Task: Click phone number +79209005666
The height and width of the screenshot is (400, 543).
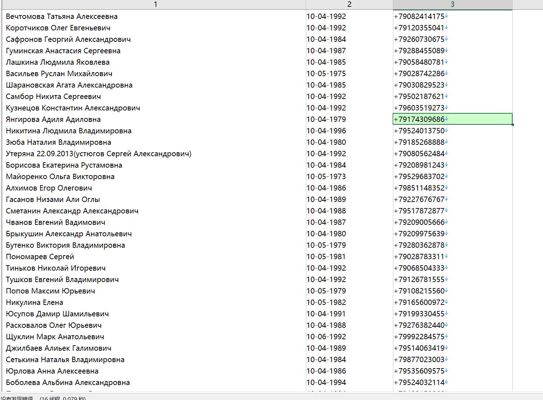Action: [x=419, y=222]
